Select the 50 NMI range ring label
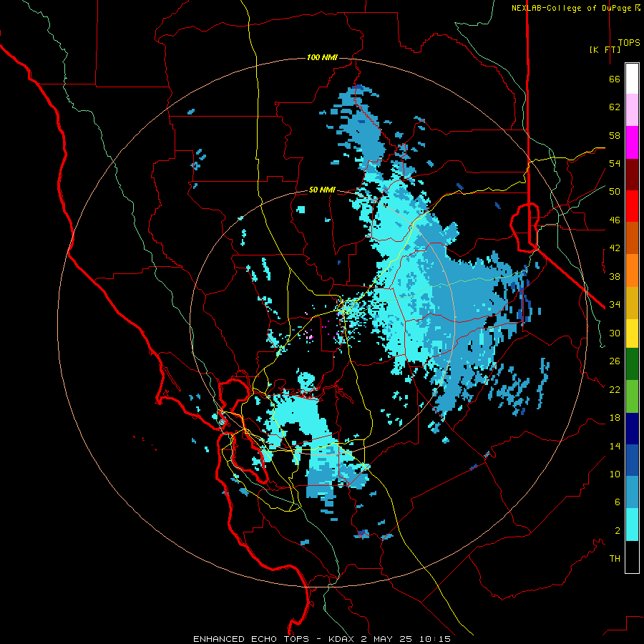Screen dimensions: 644x644 [x=322, y=190]
